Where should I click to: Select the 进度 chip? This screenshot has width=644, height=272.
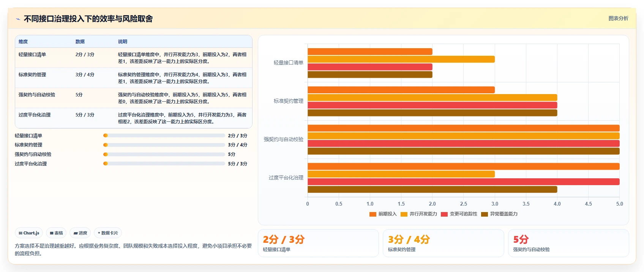[x=80, y=233]
